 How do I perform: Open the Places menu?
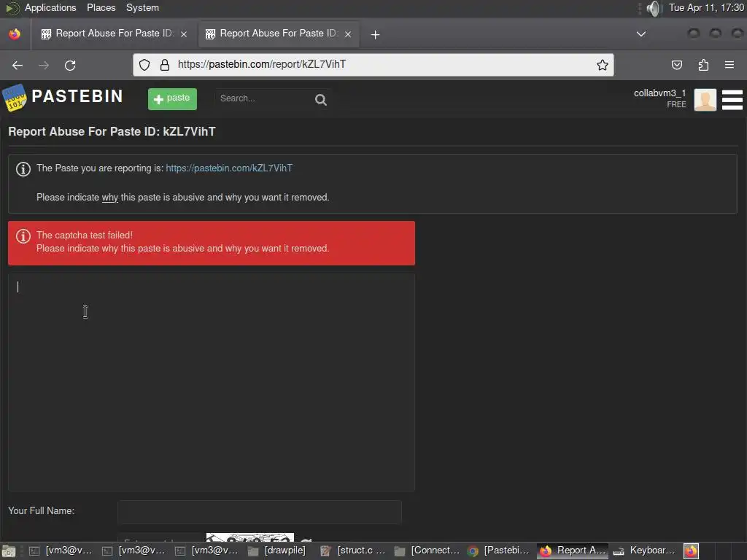(101, 7)
